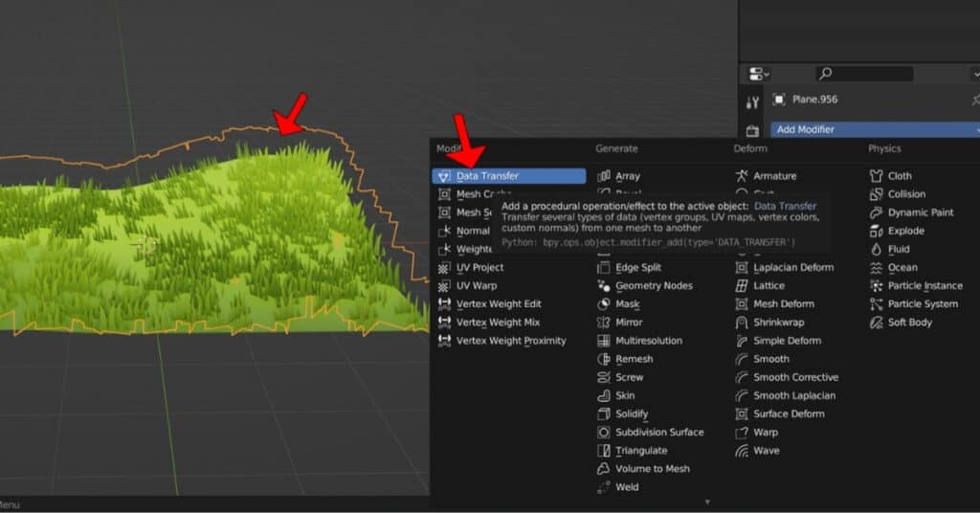Click the Plane.956 object data icon
Screen dimensions: 980x513
click(779, 100)
